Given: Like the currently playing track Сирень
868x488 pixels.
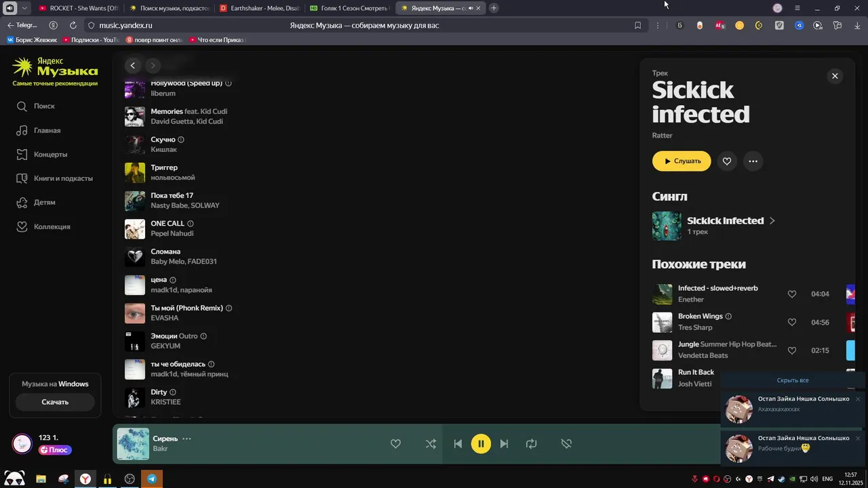Looking at the screenshot, I should 395,444.
